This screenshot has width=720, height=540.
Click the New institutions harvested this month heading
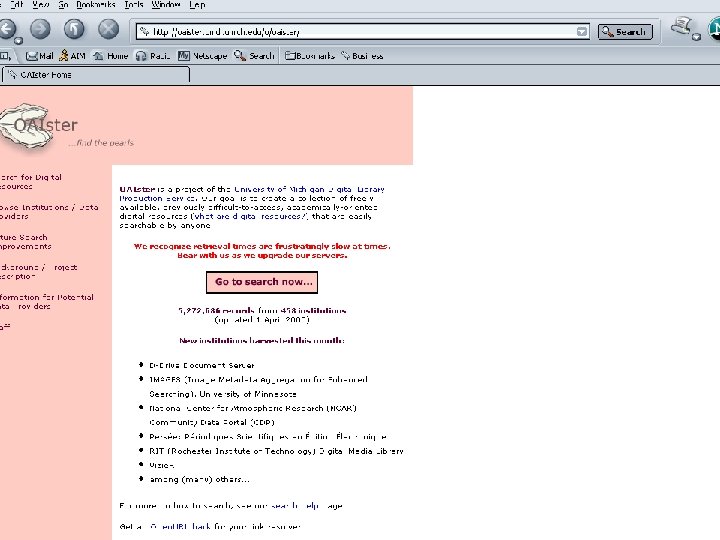262,341
